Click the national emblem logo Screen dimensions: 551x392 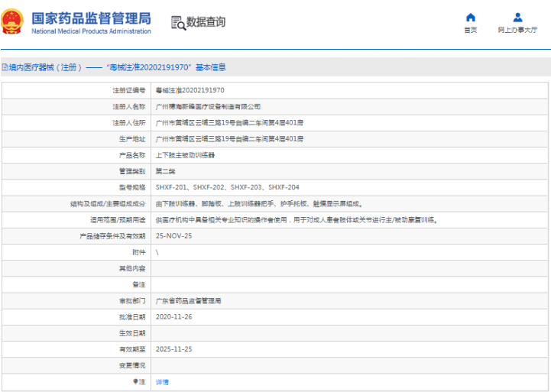pos(12,21)
